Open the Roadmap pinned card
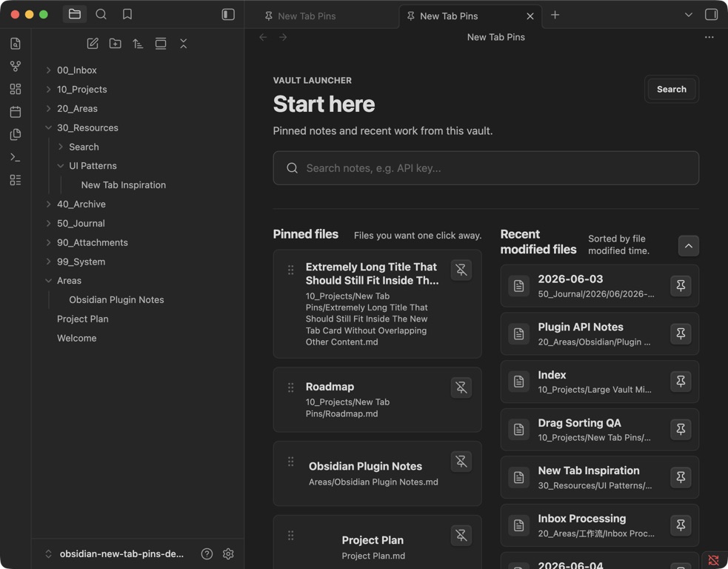The height and width of the screenshot is (569, 728). (377, 399)
